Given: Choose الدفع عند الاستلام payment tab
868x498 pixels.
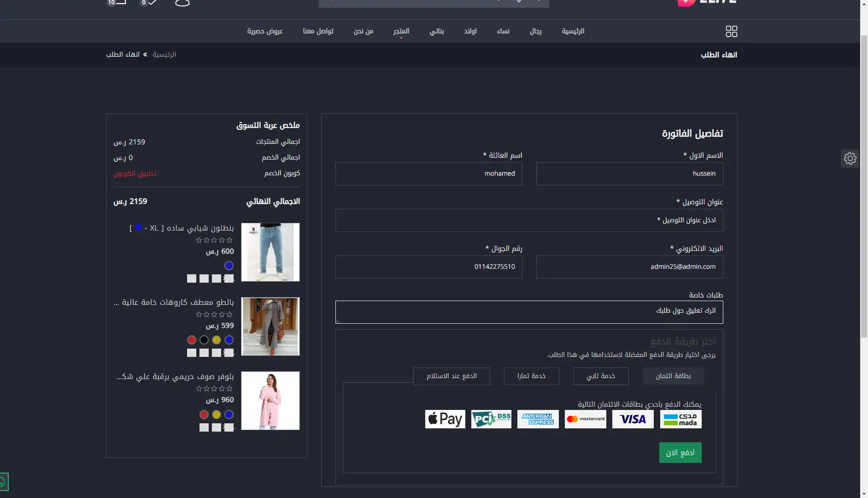Looking at the screenshot, I should (452, 376).
